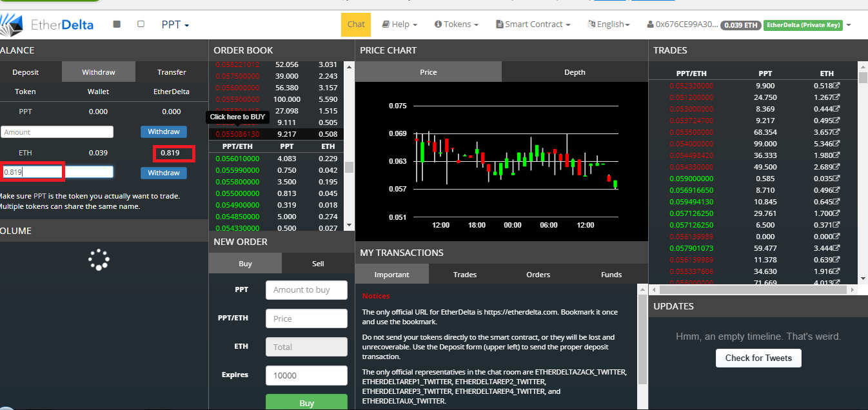Select the 0.055900000 sell order row
The height and width of the screenshot is (410, 868).
click(276, 99)
